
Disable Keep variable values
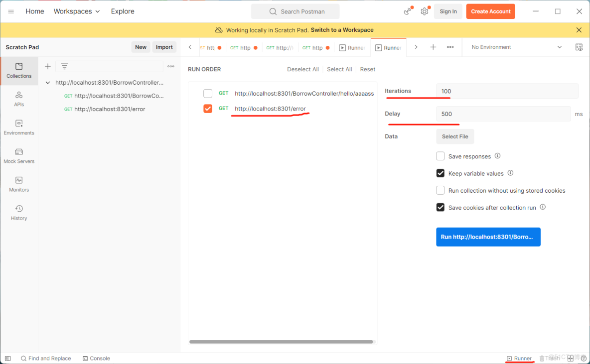click(441, 173)
